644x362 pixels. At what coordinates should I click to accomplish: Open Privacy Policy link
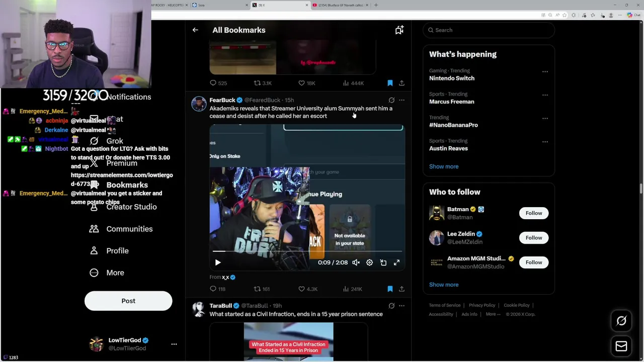pyautogui.click(x=482, y=305)
